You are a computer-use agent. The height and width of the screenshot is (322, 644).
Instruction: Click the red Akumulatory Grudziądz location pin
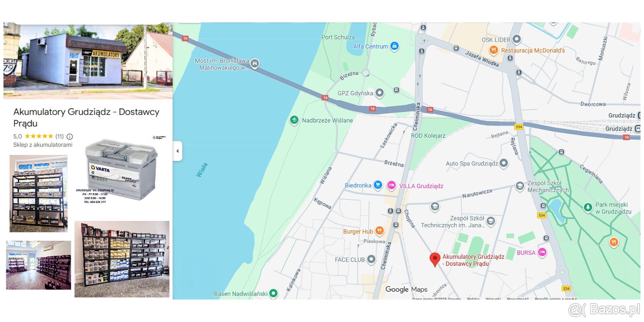[x=434, y=259]
